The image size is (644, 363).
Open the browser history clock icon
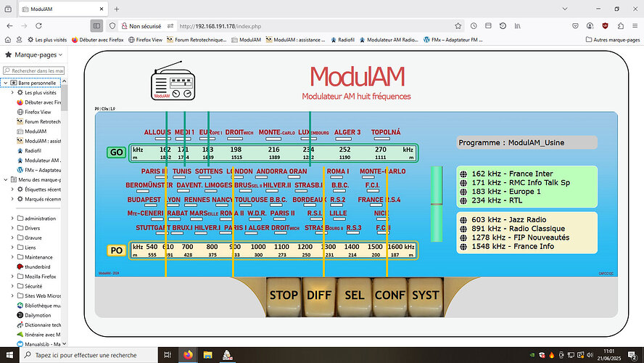474,26
